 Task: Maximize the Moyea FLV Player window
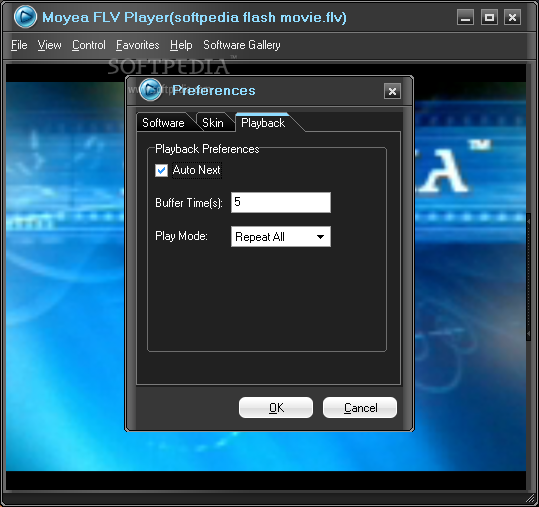click(x=489, y=17)
